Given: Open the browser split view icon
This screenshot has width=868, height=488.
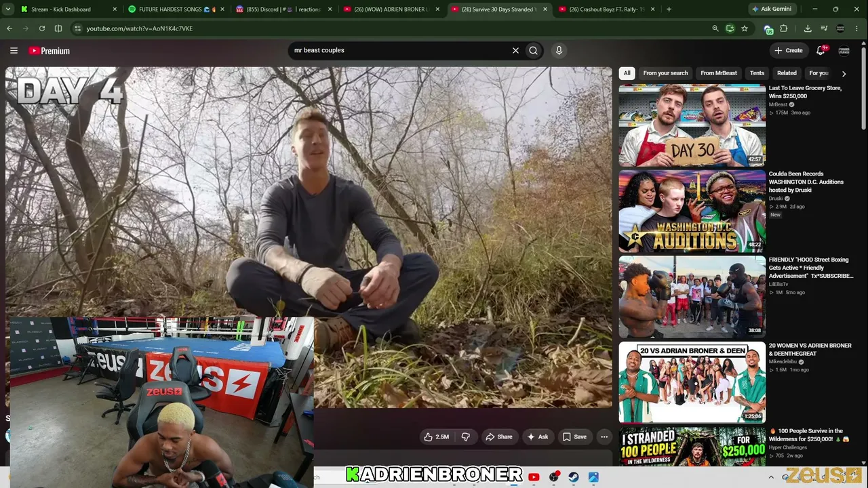Looking at the screenshot, I should click(58, 28).
